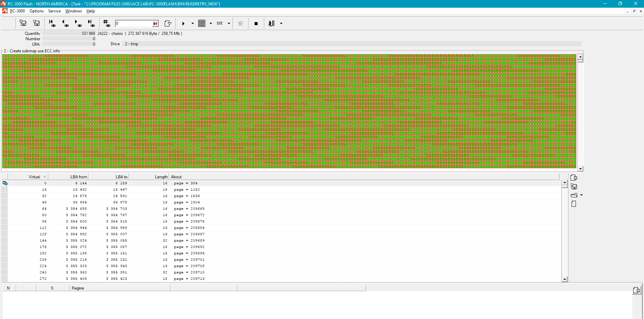Jump to the first chain
The width and height of the screenshot is (644, 319).
click(52, 23)
